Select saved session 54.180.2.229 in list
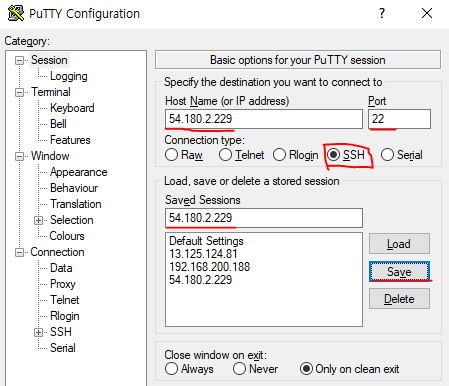Image resolution: width=449 pixels, height=386 pixels. (200, 280)
